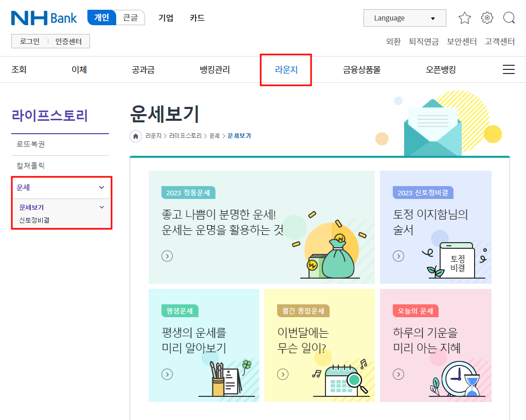526x420 pixels.
Task: Click the 월간 종합운세 badge
Action: coord(303,311)
